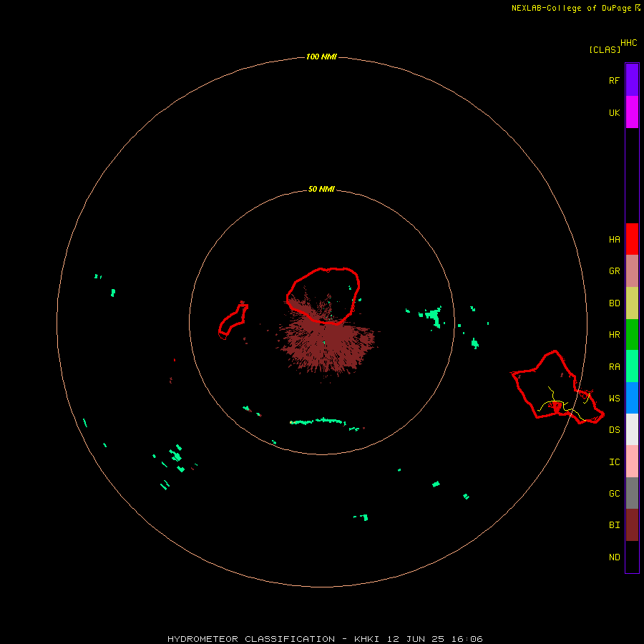Click the WS blue legend swatch
This screenshot has width=644, height=644.
tap(632, 398)
